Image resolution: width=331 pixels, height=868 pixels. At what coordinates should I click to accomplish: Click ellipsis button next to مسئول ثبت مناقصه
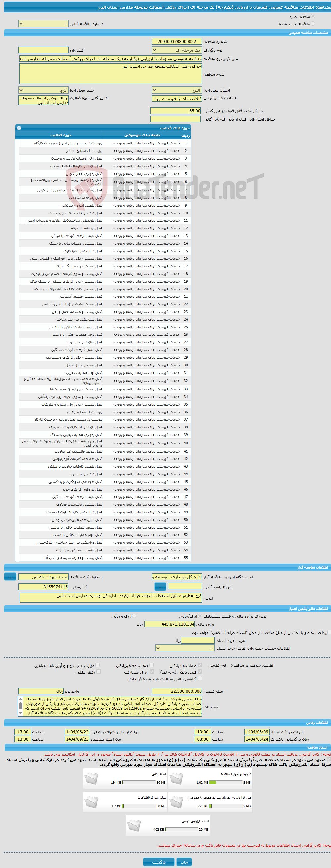point(10,577)
